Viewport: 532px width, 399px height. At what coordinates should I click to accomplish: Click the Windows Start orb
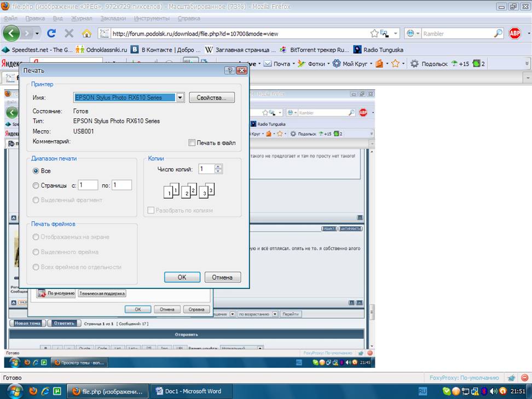click(x=14, y=391)
